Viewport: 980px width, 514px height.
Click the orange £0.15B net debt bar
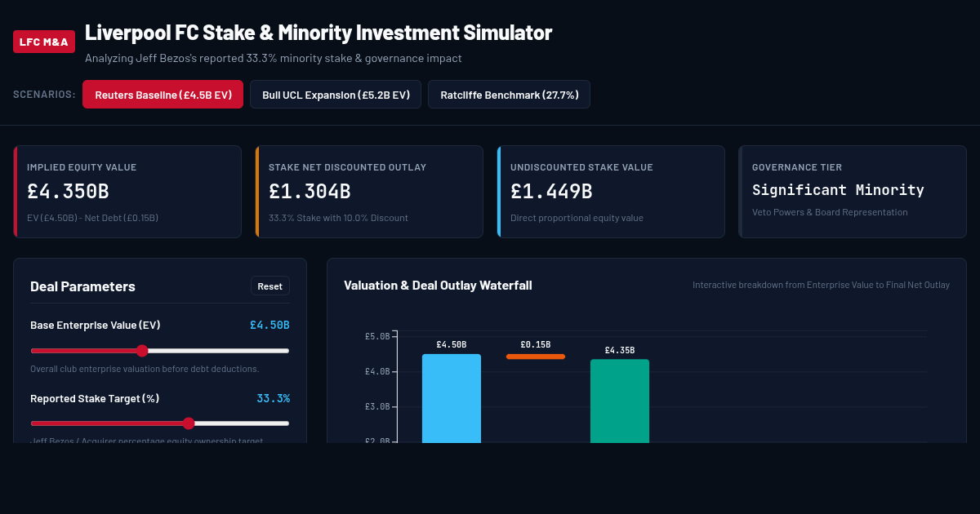[x=536, y=357]
